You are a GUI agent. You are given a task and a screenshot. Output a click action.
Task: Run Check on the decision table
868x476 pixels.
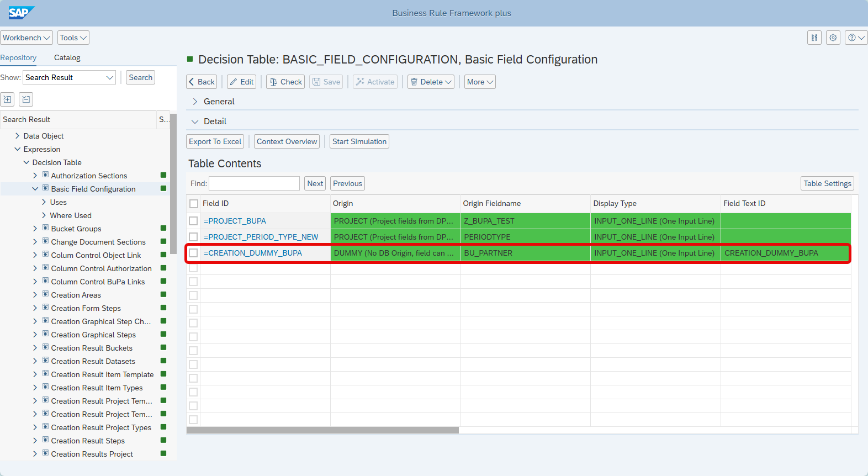pos(285,82)
